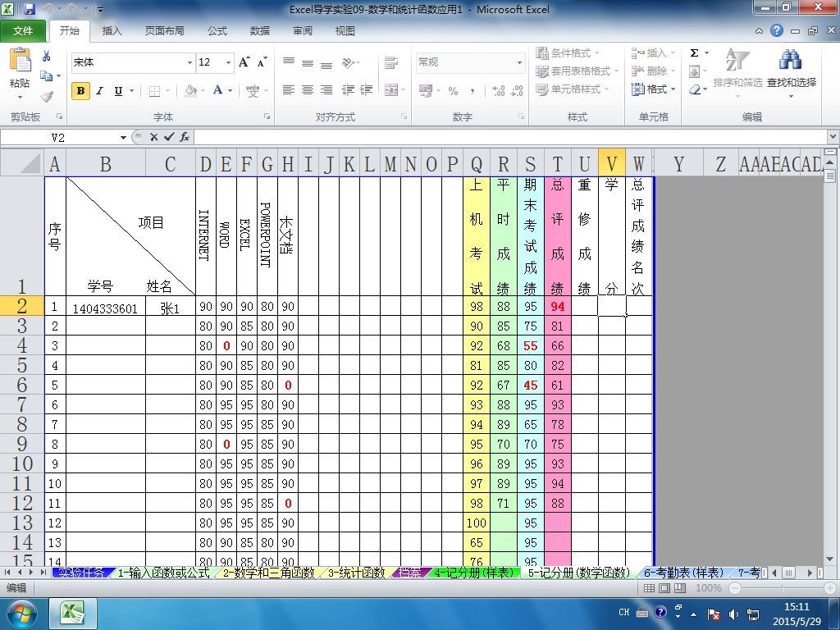840x630 pixels.
Task: Switch to the 公式 ribbon tab
Action: (217, 31)
